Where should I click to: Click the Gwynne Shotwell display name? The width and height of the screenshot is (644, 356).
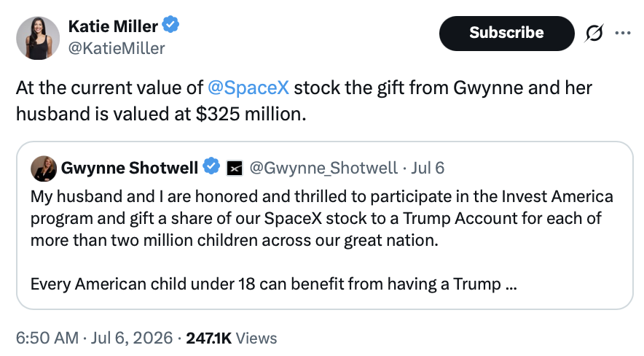130,168
